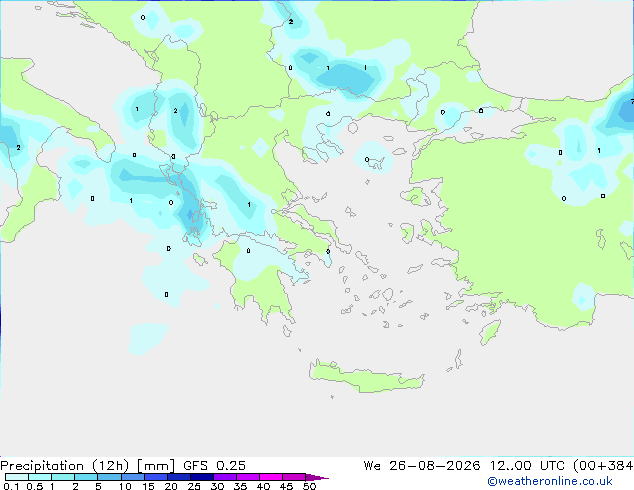Click the 35 legend scale label
The image size is (634, 490).
240,486
